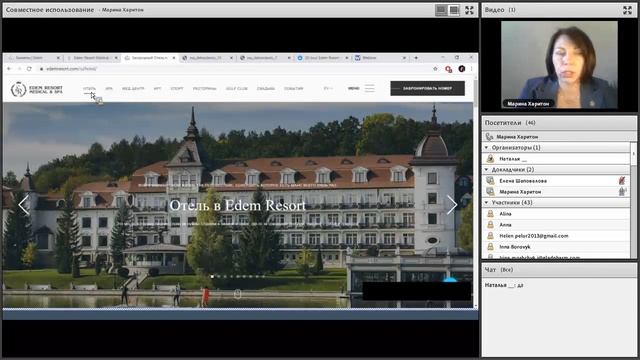
Task: Click the browser address bar URL
Action: click(x=71, y=69)
